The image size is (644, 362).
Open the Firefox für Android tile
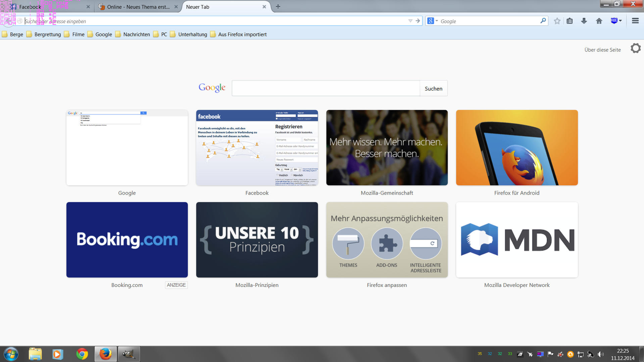pos(517,148)
